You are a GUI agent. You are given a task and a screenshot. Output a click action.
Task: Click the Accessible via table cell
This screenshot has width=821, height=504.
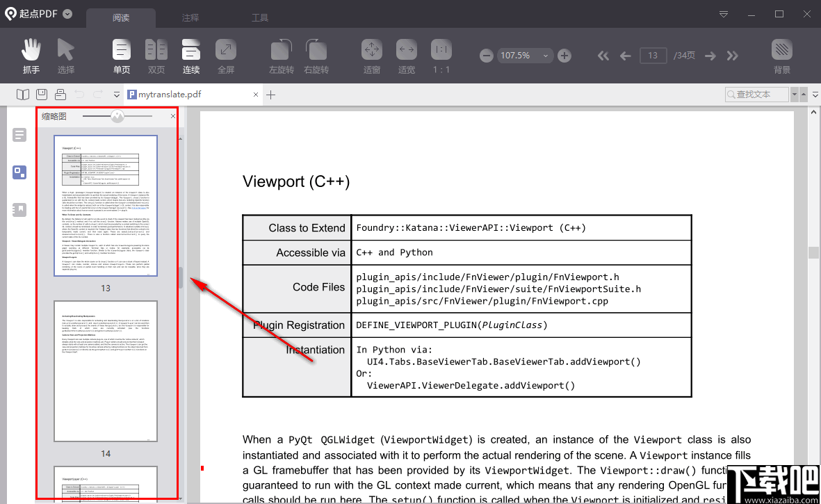(297, 253)
